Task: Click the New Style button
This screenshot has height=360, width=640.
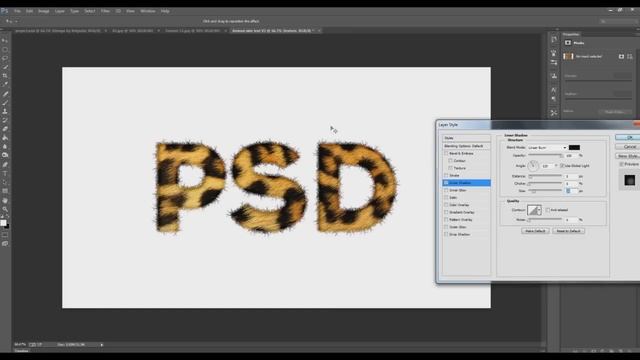Action: click(628, 156)
